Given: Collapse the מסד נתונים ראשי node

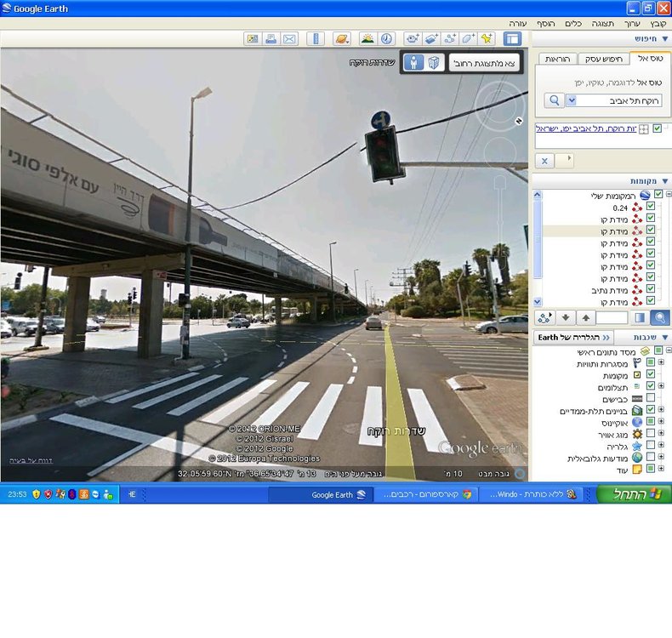Looking at the screenshot, I should click(x=669, y=350).
